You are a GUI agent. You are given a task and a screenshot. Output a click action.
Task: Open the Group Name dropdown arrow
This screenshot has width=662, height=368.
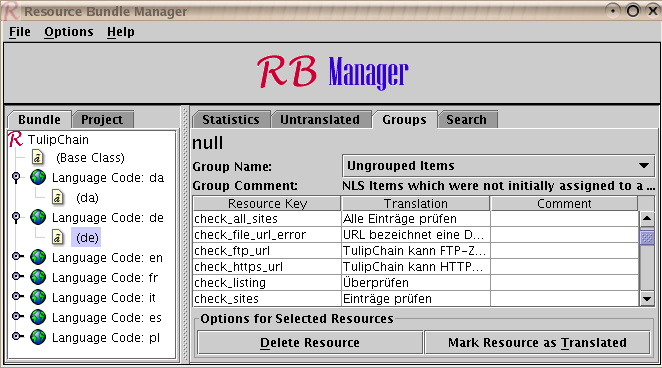point(643,166)
